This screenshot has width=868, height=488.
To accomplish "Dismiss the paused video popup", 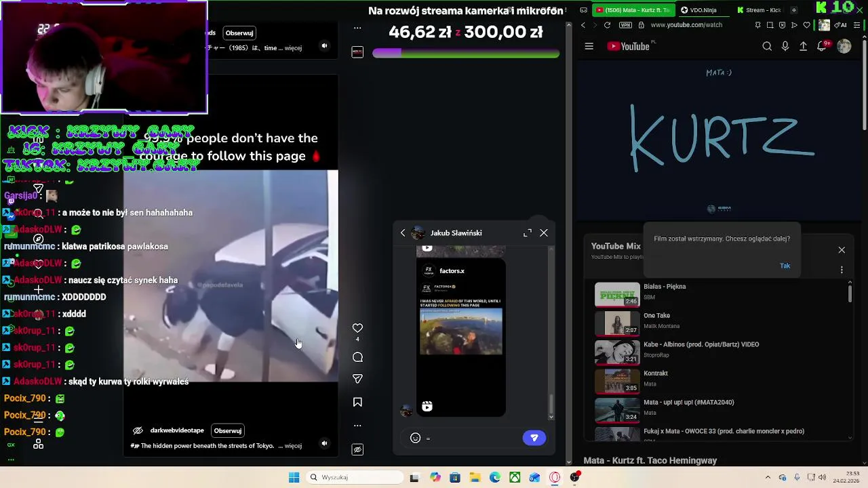I will [842, 250].
